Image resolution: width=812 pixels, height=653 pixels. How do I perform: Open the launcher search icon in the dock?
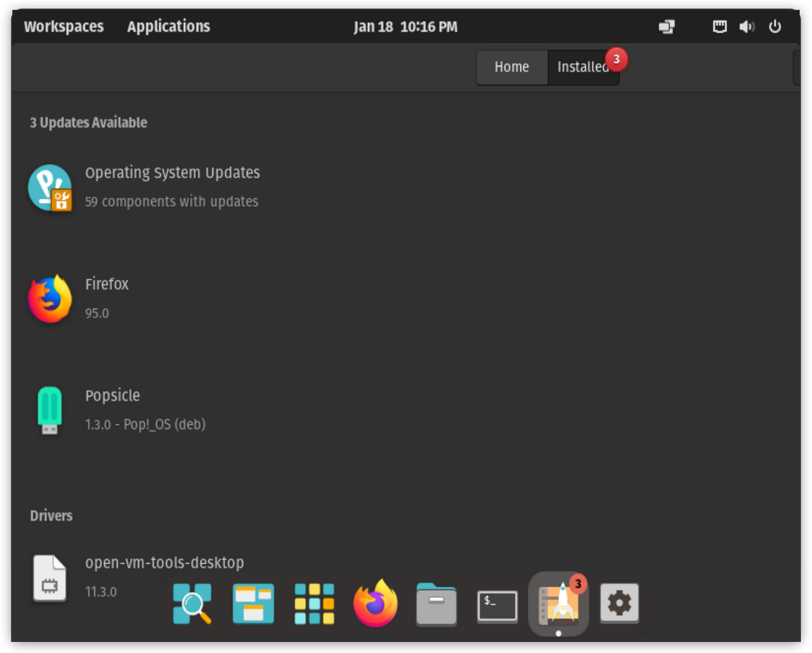click(192, 604)
